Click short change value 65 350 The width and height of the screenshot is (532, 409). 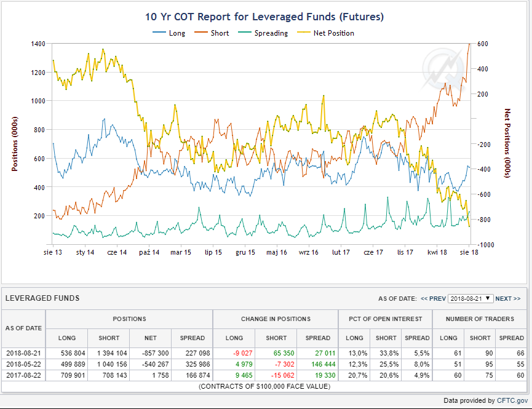click(x=284, y=353)
